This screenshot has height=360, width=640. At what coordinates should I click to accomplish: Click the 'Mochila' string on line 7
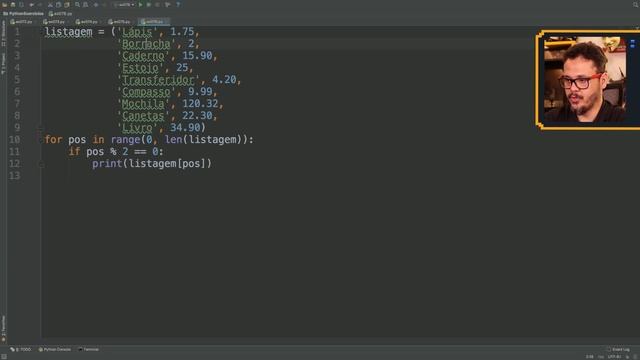click(143, 104)
